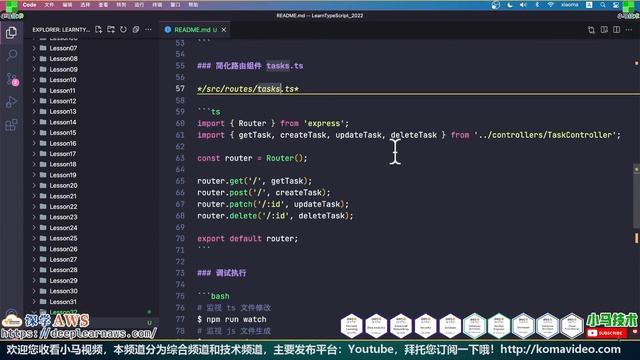Screen dimensions: 640x360
Task: Expand the Lesson15 folder chevron
Action: (x=34, y=133)
